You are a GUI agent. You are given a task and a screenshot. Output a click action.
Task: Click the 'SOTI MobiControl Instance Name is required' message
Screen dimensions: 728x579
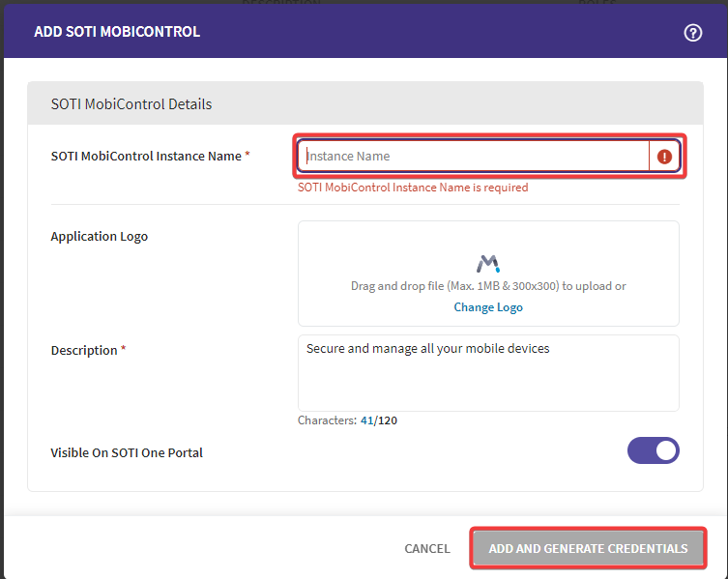[x=413, y=188]
